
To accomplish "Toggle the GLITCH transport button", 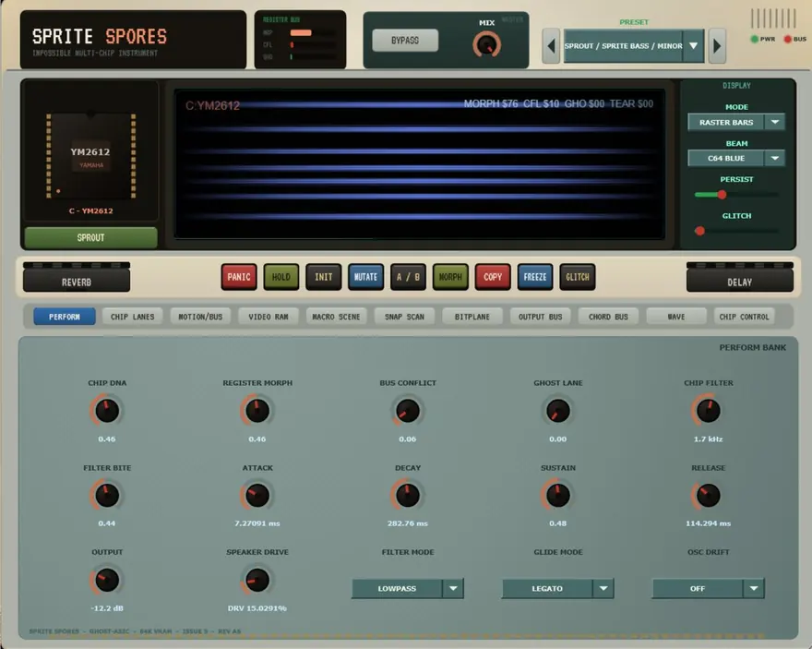I will 578,277.
